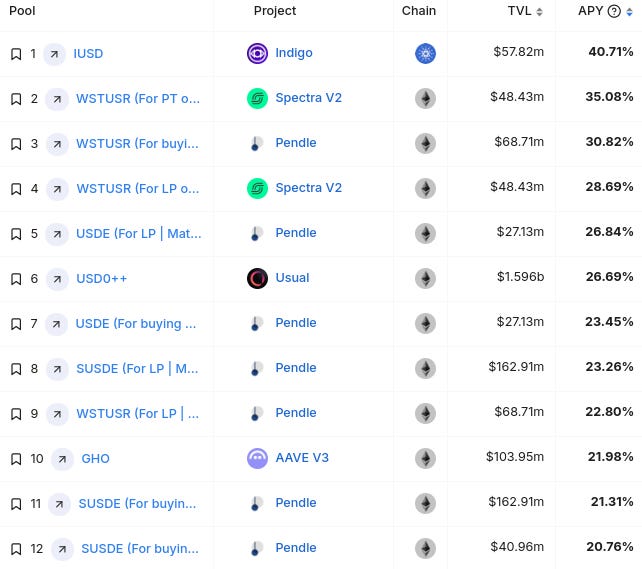The image size is (642, 569).
Task: Open the WSTUSR (For PT o... pool link
Action: [x=138, y=99]
